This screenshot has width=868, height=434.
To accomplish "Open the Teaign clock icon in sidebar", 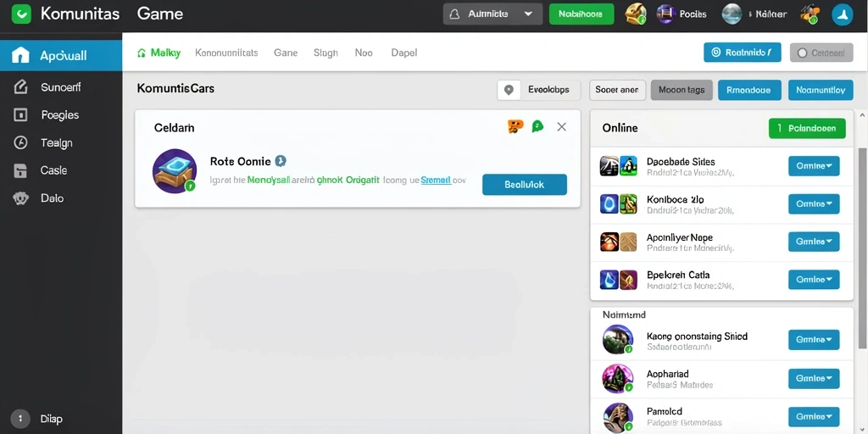I will click(x=20, y=142).
